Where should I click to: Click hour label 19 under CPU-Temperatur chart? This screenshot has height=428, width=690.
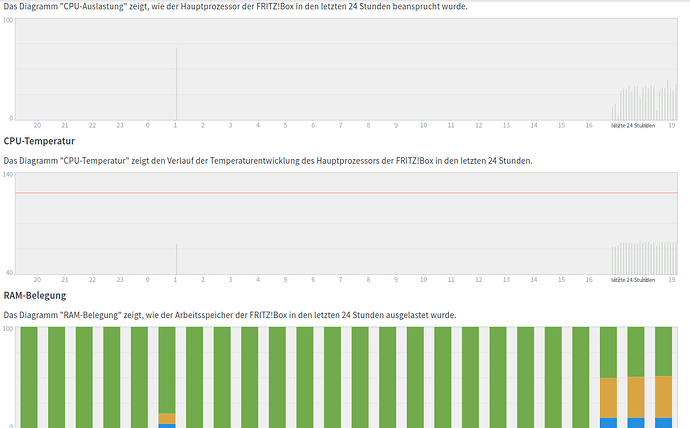672,280
